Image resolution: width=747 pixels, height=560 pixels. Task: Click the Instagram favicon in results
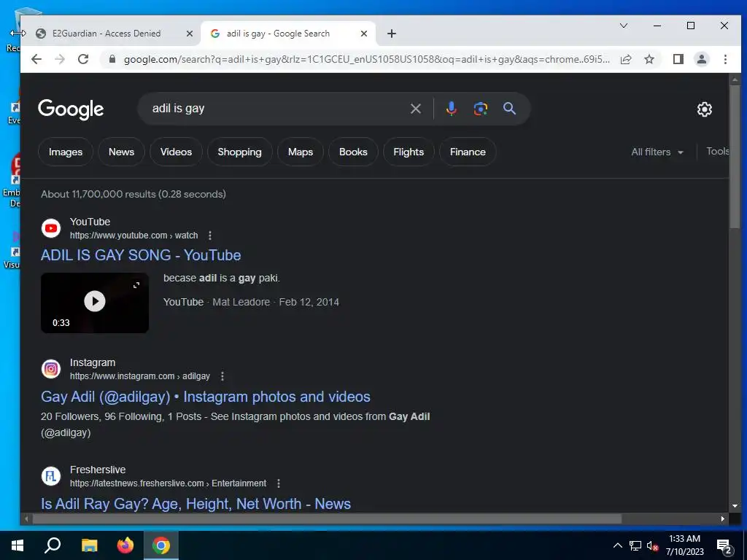tap(51, 369)
